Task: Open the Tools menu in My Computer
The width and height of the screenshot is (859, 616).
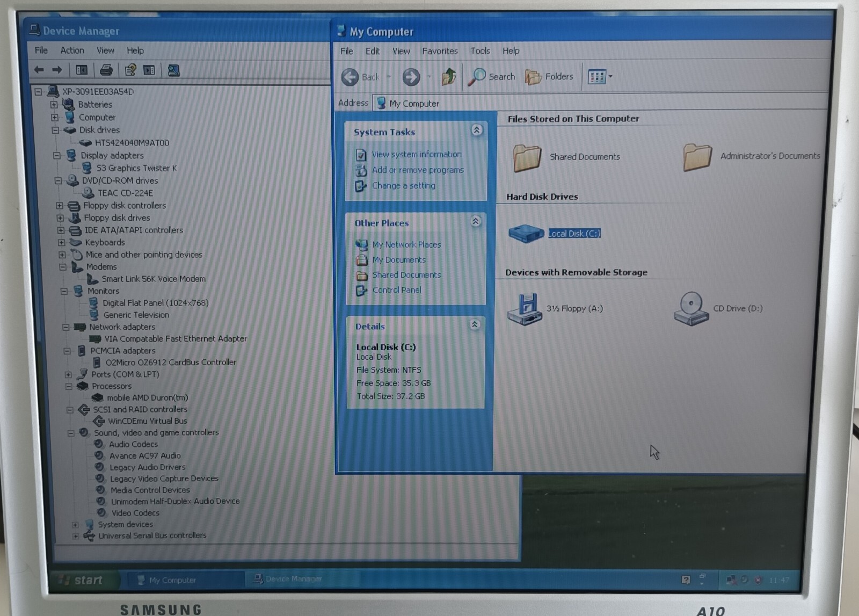Action: coord(480,51)
